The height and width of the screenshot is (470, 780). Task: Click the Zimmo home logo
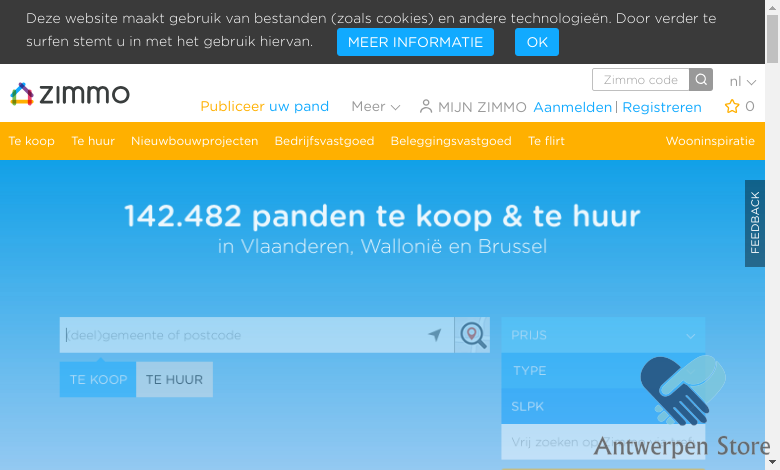(x=70, y=94)
